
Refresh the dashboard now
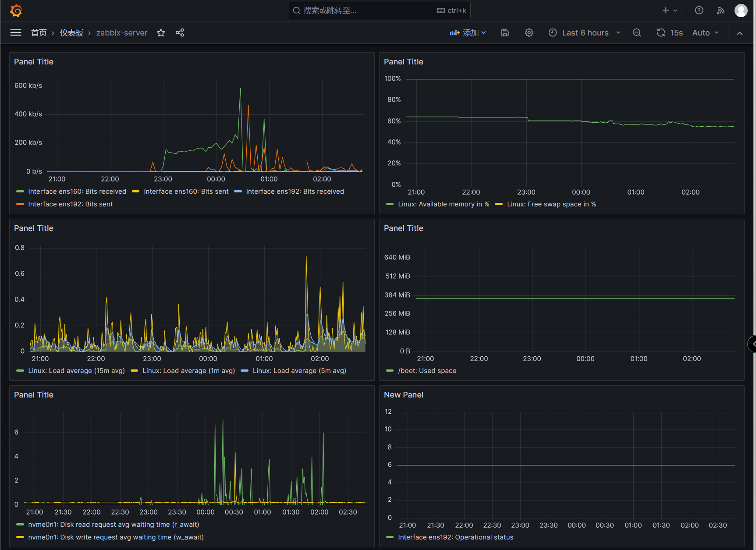point(661,33)
